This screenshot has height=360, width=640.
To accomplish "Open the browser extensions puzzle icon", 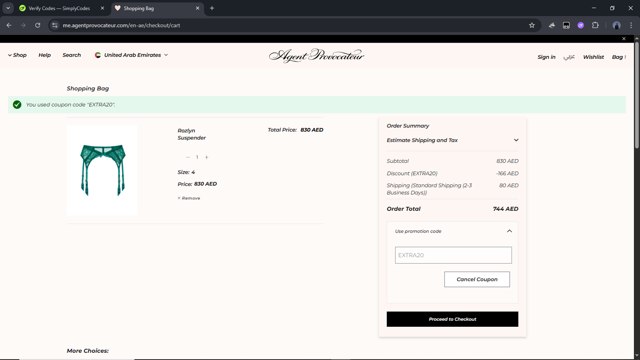I will 595,25.
